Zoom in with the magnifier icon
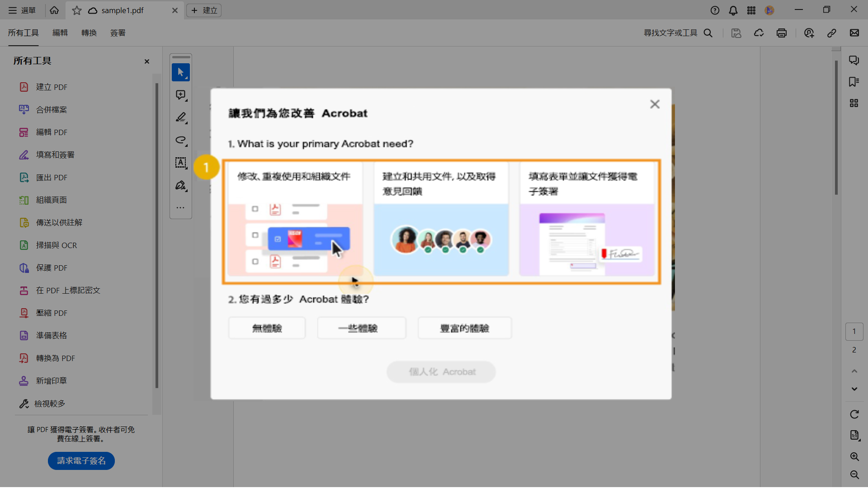868x488 pixels. click(854, 457)
